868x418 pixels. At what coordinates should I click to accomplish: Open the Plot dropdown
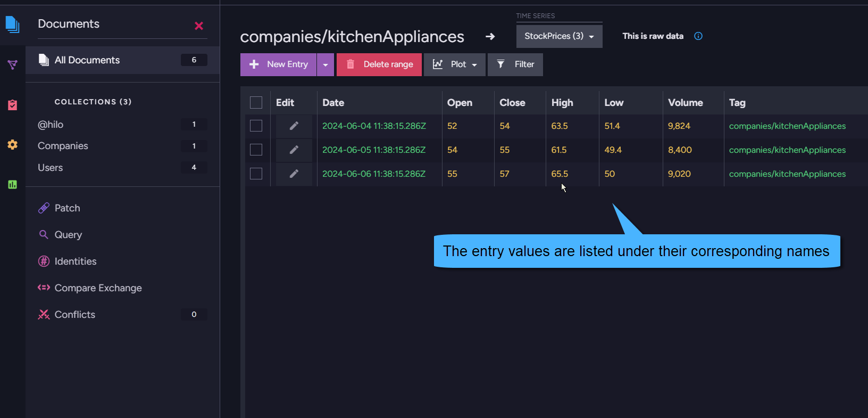point(455,64)
